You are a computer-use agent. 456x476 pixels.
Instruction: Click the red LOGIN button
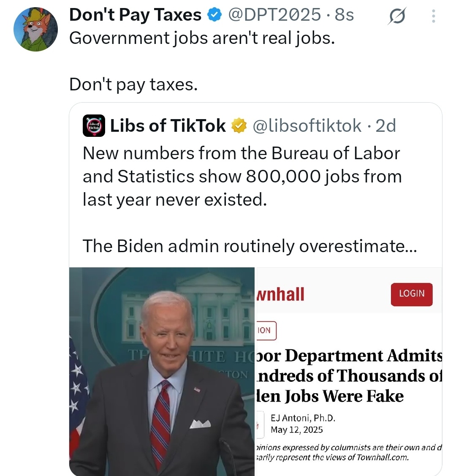tap(412, 294)
